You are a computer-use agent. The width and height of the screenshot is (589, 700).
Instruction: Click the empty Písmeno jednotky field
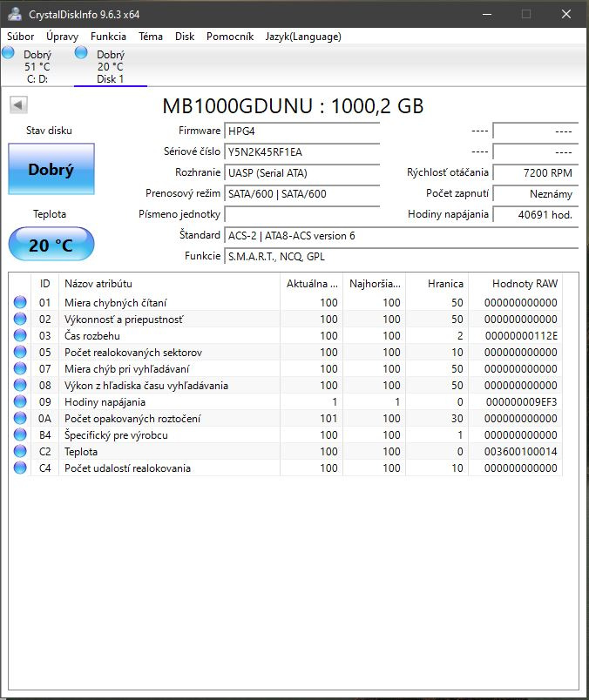pyautogui.click(x=301, y=215)
